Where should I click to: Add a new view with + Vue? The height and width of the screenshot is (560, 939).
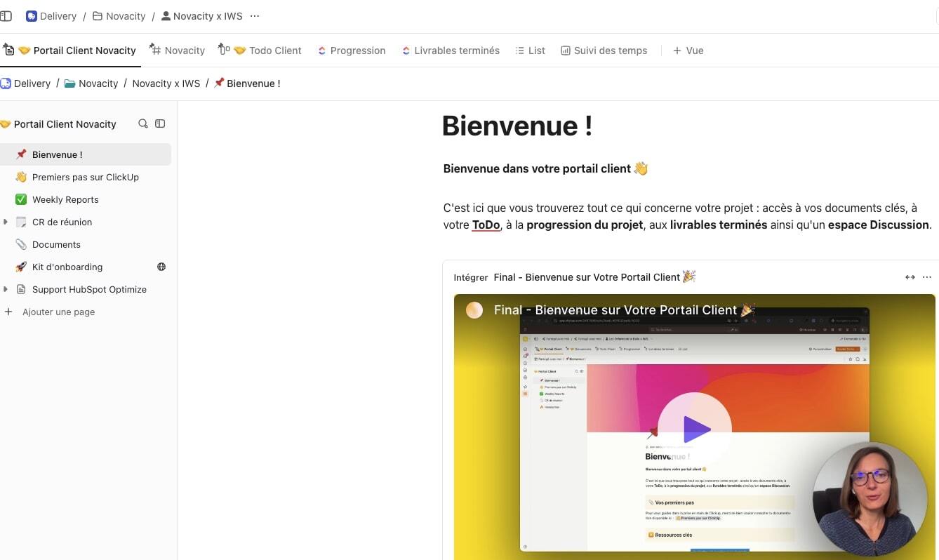[688, 51]
